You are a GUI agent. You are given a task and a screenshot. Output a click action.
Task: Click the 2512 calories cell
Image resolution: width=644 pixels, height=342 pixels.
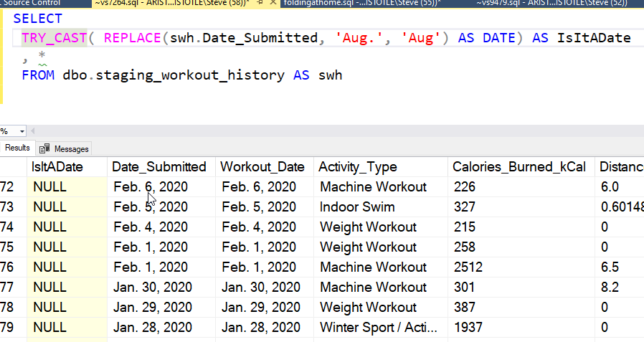click(468, 267)
